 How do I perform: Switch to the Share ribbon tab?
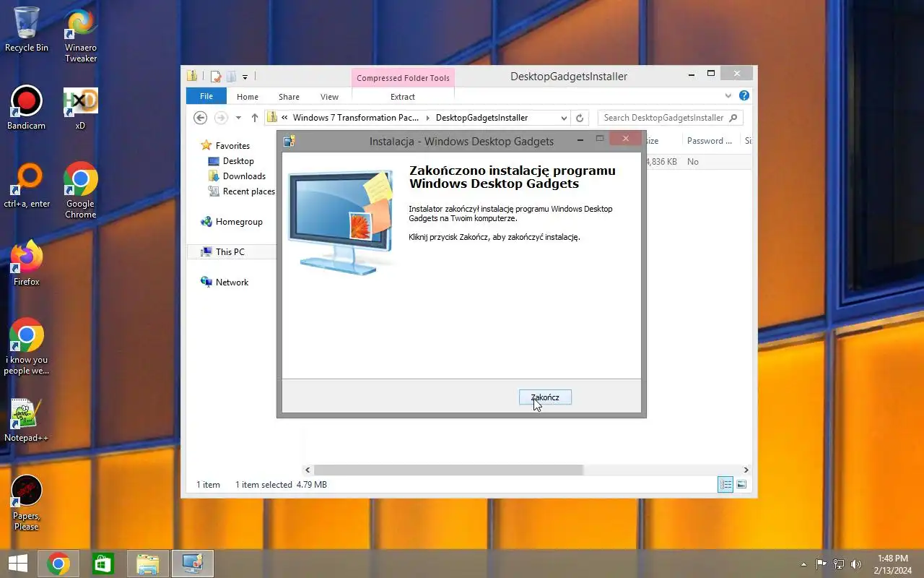point(289,97)
